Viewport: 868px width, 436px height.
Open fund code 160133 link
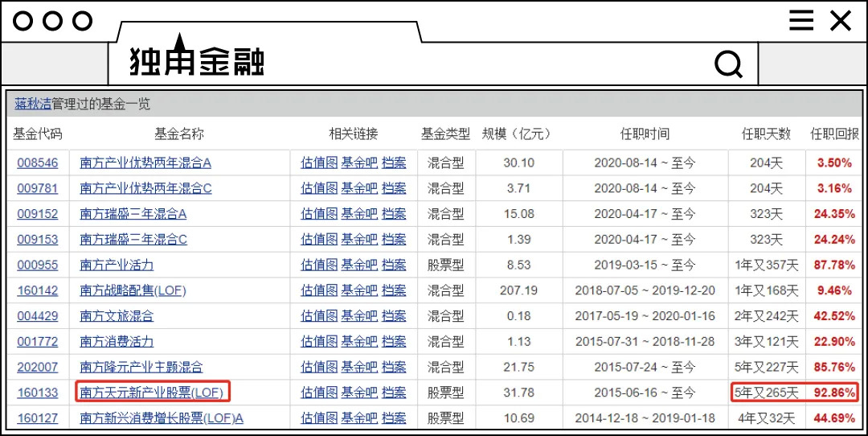pyautogui.click(x=37, y=393)
